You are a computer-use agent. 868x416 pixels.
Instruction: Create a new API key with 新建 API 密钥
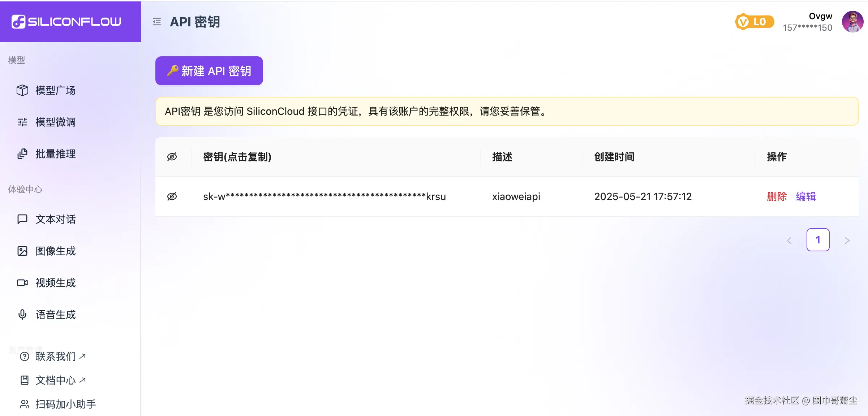point(209,71)
